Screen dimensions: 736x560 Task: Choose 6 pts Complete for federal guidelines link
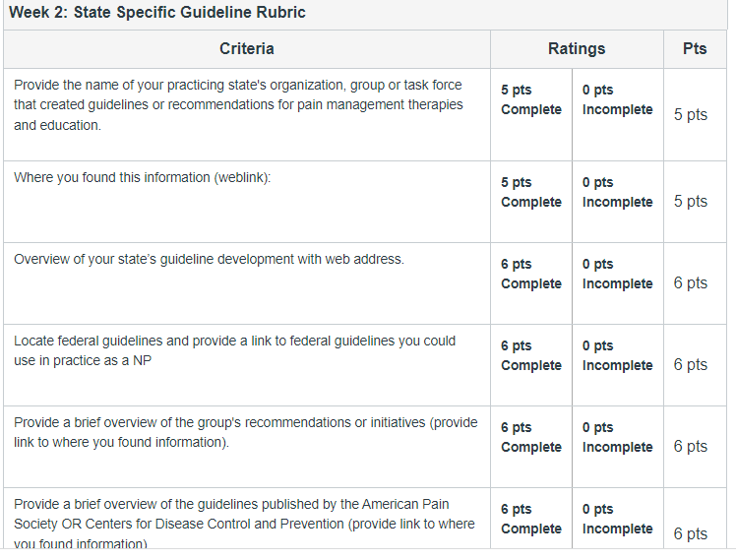[x=531, y=355]
